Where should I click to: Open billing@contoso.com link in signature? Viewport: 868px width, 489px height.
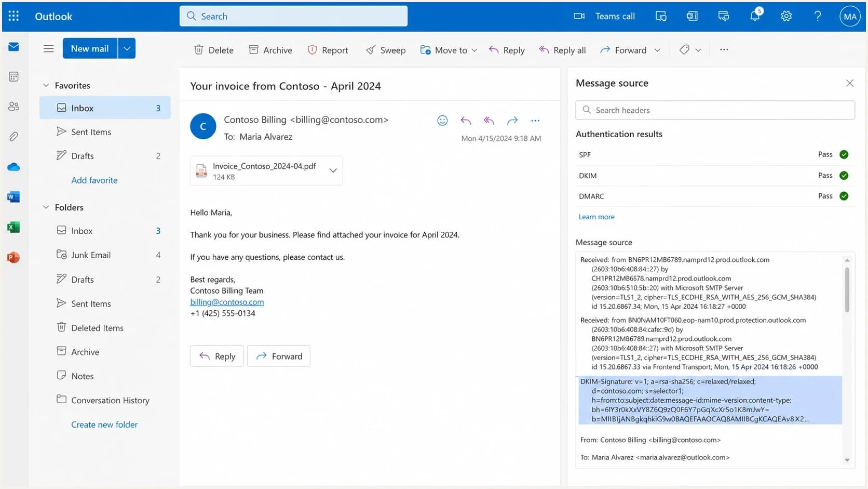227,302
